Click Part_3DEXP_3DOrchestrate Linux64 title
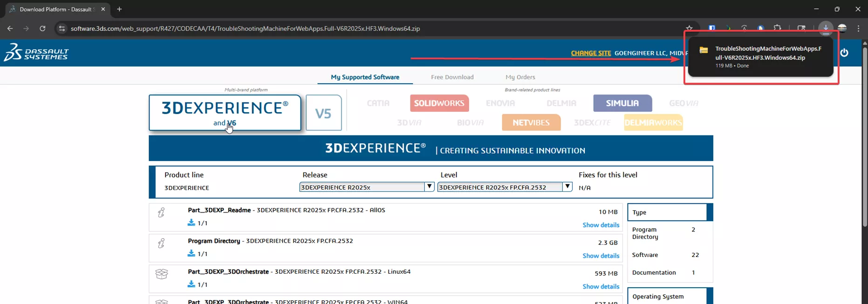 [228, 271]
